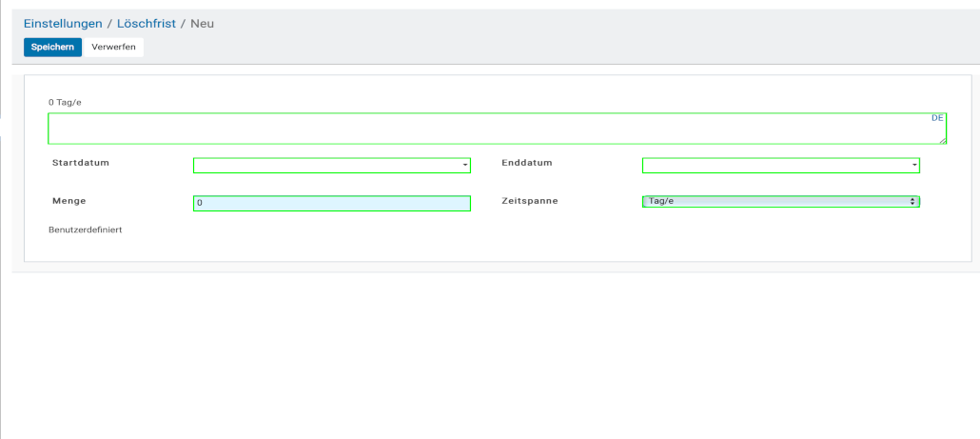Click the Enddatum field label
Viewport: 980px width, 439px height.
(x=526, y=163)
